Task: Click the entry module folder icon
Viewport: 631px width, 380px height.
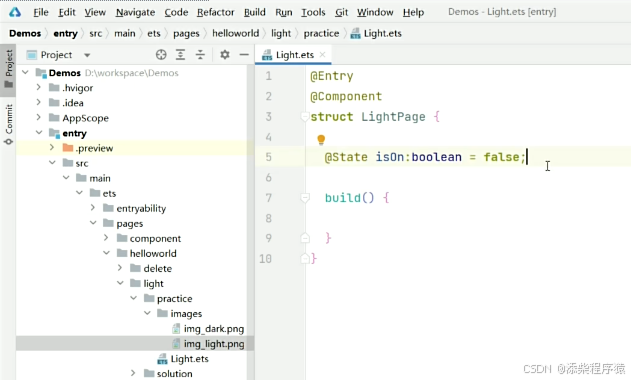Action: 54,133
